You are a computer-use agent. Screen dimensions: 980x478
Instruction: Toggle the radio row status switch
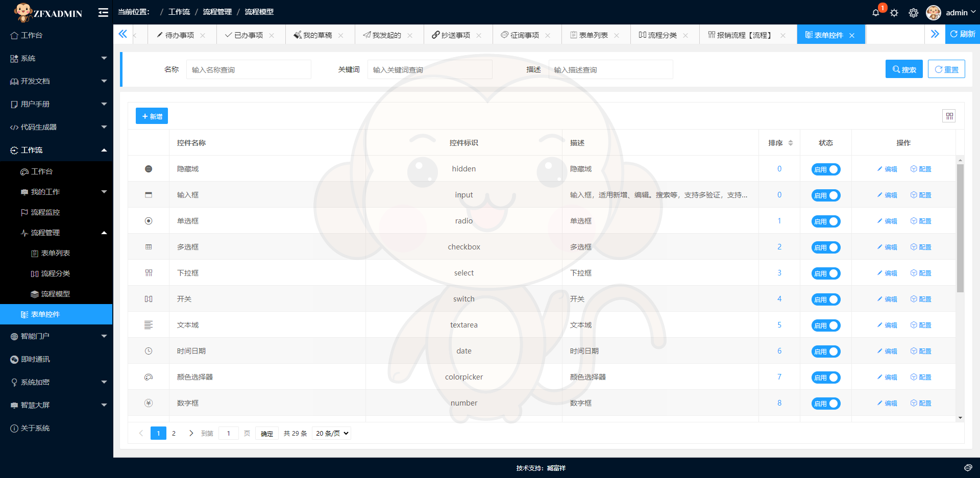826,221
